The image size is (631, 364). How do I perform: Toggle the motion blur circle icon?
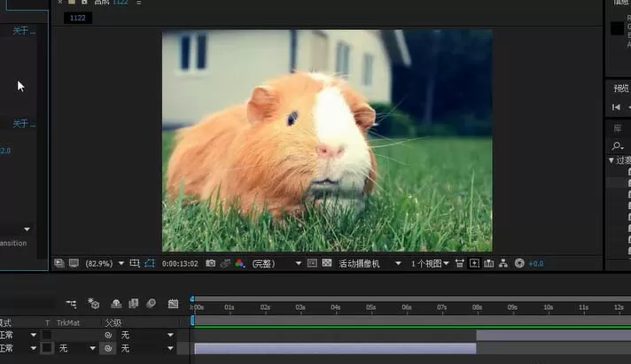click(151, 303)
